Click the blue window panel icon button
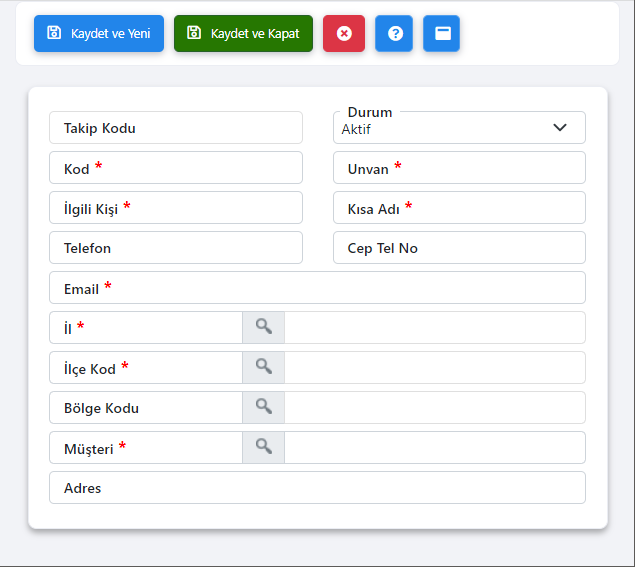This screenshot has width=635, height=567. pos(441,34)
